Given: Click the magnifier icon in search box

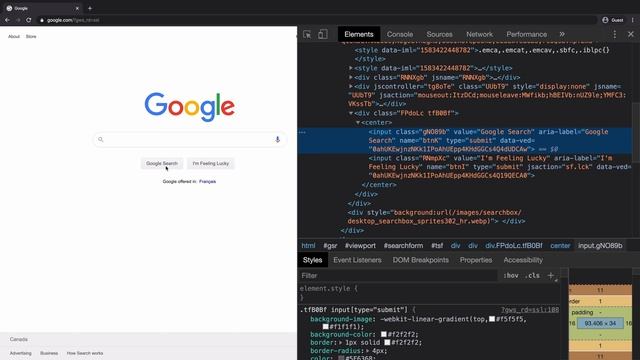Looking at the screenshot, I should [x=100, y=140].
